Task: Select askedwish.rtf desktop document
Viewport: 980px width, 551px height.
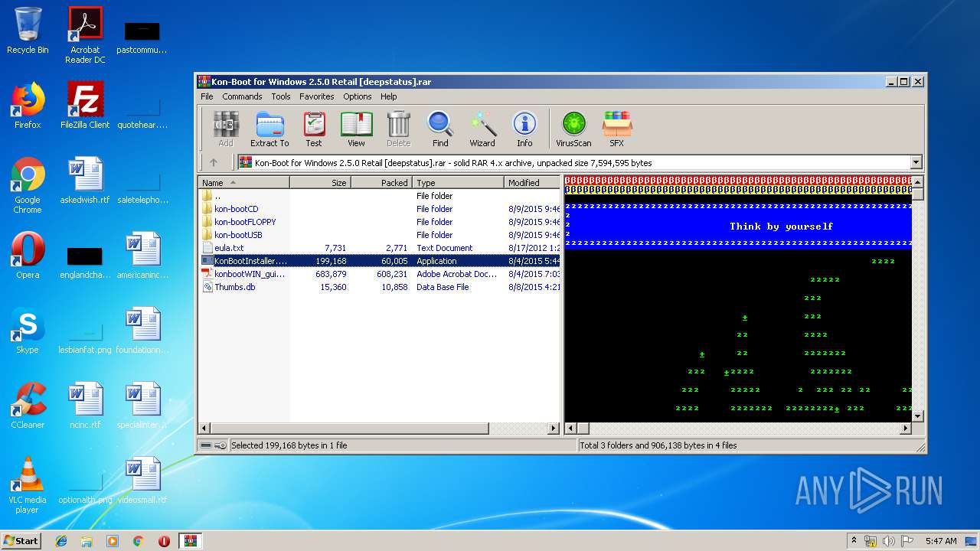Action: coord(85,181)
